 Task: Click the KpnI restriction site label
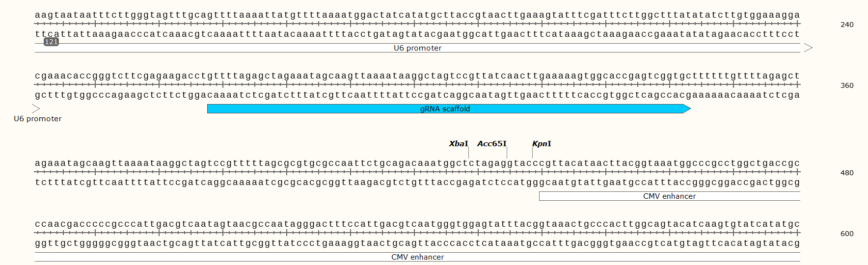[542, 144]
